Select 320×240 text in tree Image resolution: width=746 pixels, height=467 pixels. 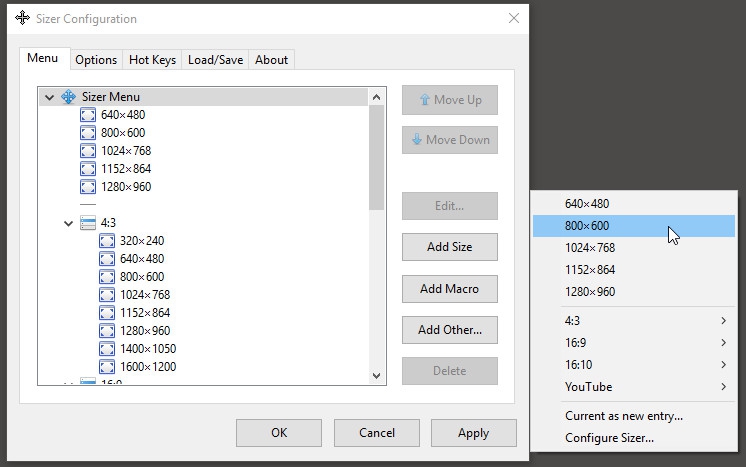point(142,241)
